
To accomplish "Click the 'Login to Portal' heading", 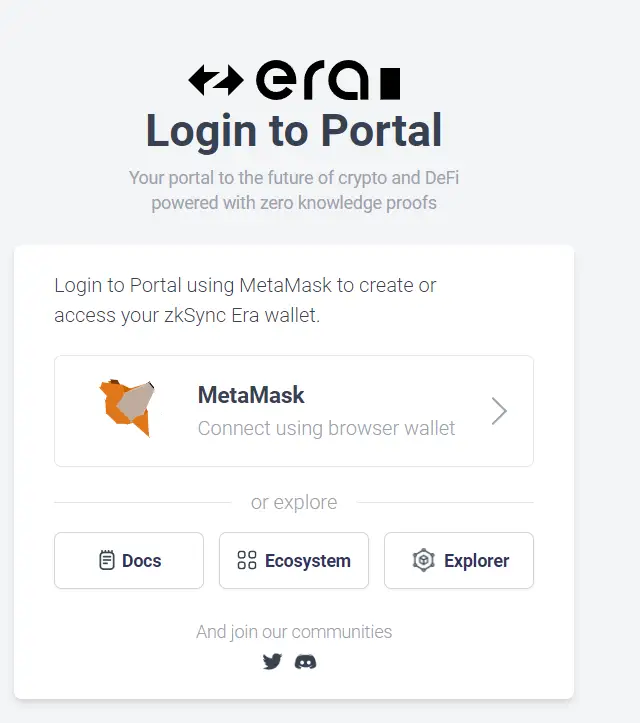I will coord(294,131).
